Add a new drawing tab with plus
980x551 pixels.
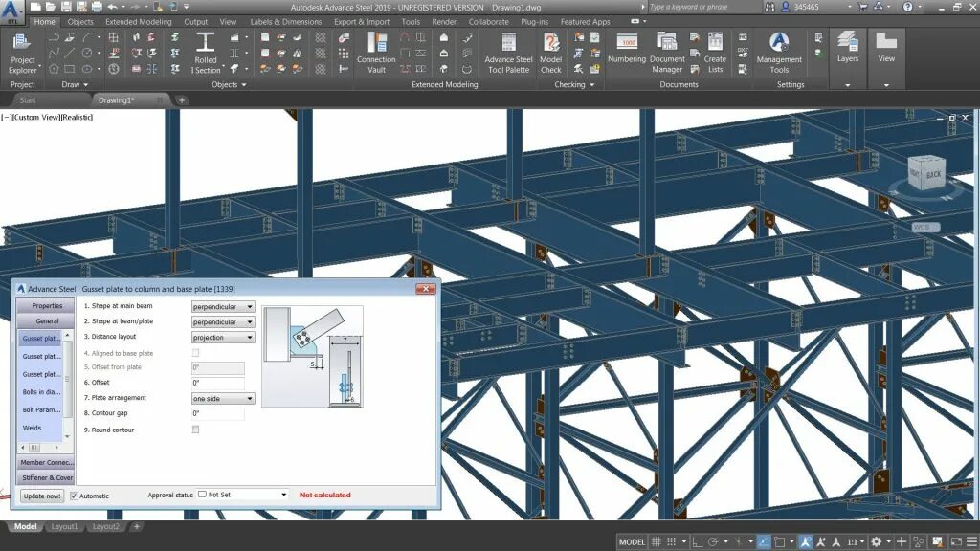tap(181, 99)
